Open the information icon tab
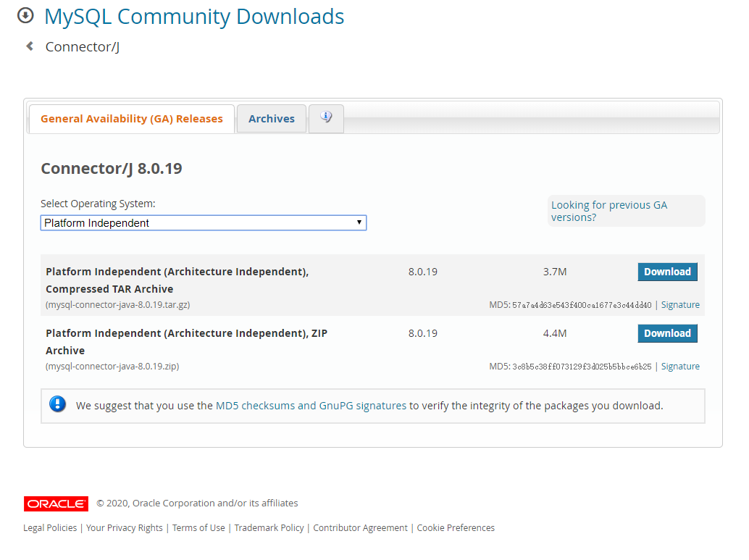This screenshot has height=560, width=749. click(326, 118)
